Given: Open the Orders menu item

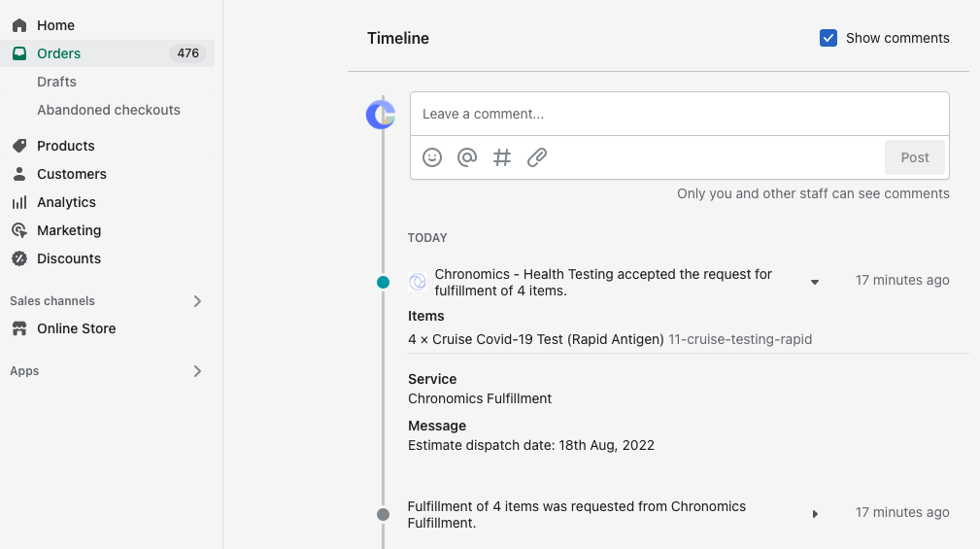Looking at the screenshot, I should point(108,53).
